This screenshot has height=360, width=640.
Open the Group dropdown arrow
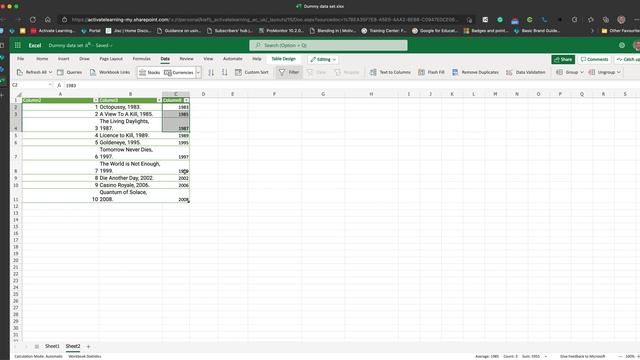(582, 72)
